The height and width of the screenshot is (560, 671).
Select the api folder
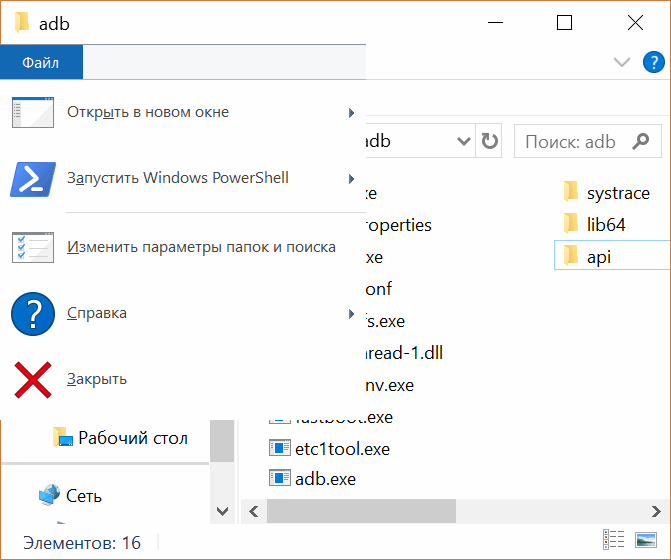coord(612,255)
